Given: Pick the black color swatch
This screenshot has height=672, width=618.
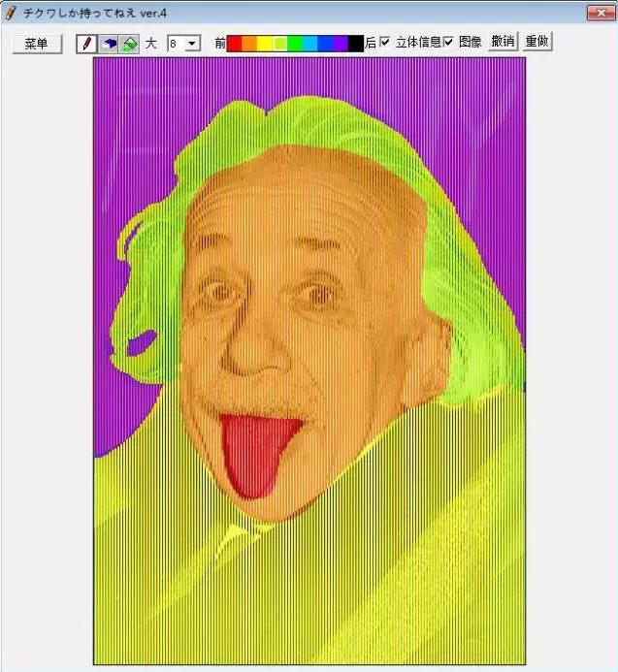Looking at the screenshot, I should tap(356, 43).
